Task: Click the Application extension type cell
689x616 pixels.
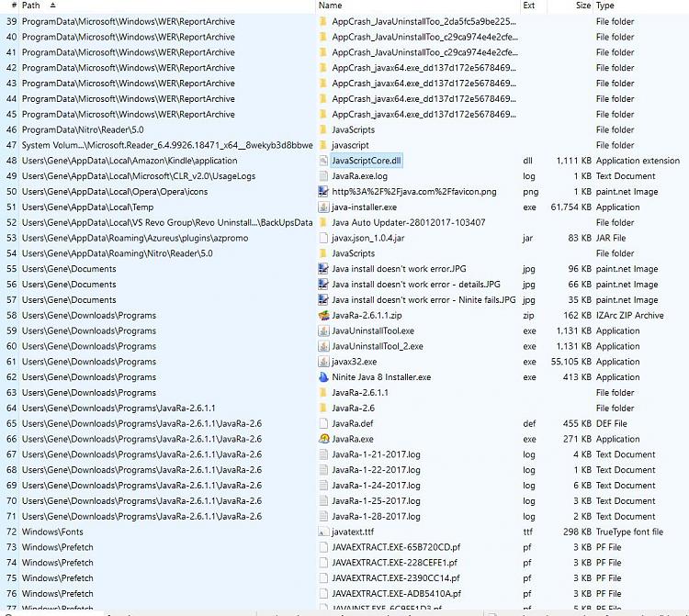Action: [638, 161]
